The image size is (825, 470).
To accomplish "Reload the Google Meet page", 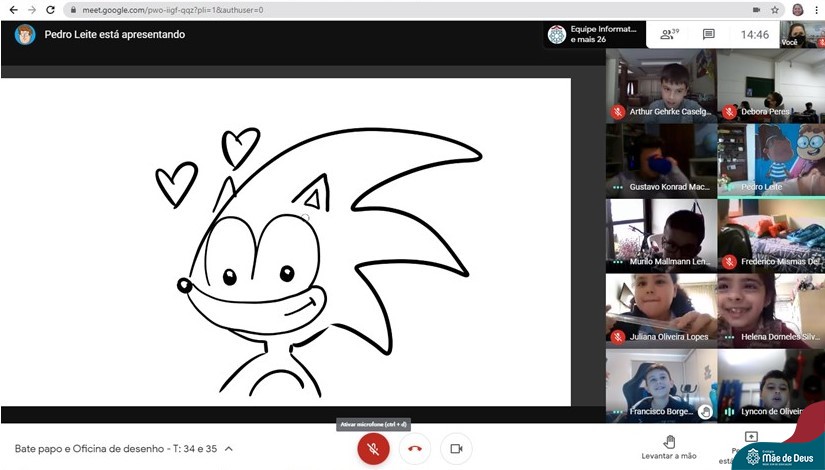I will pyautogui.click(x=52, y=9).
